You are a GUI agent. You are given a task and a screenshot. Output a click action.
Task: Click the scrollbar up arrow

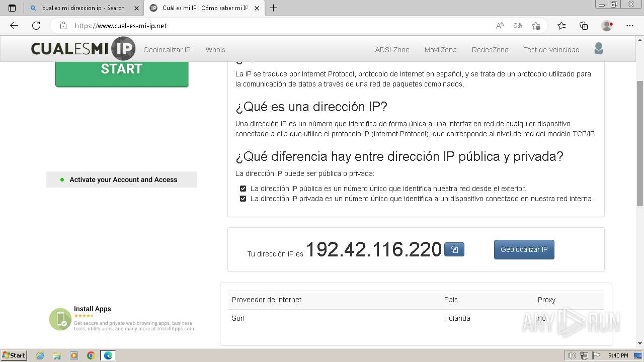coord(640,41)
